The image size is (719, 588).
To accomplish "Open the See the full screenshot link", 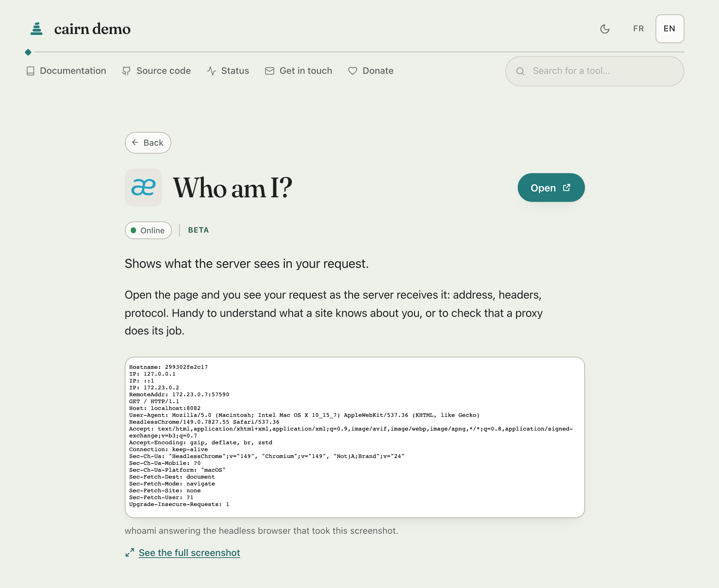I will pos(190,553).
